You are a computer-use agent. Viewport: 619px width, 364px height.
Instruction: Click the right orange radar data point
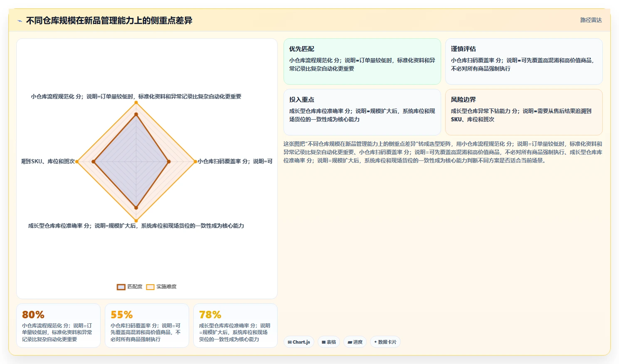(x=195, y=162)
